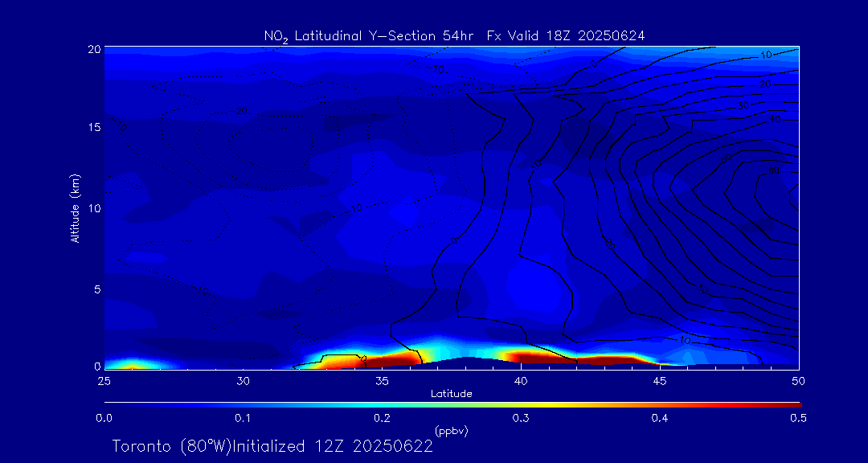Click the 'Toronto (80°W)Initialized 12Z 20250622' caption
Viewport: 868px width, 463px height.
(272, 446)
